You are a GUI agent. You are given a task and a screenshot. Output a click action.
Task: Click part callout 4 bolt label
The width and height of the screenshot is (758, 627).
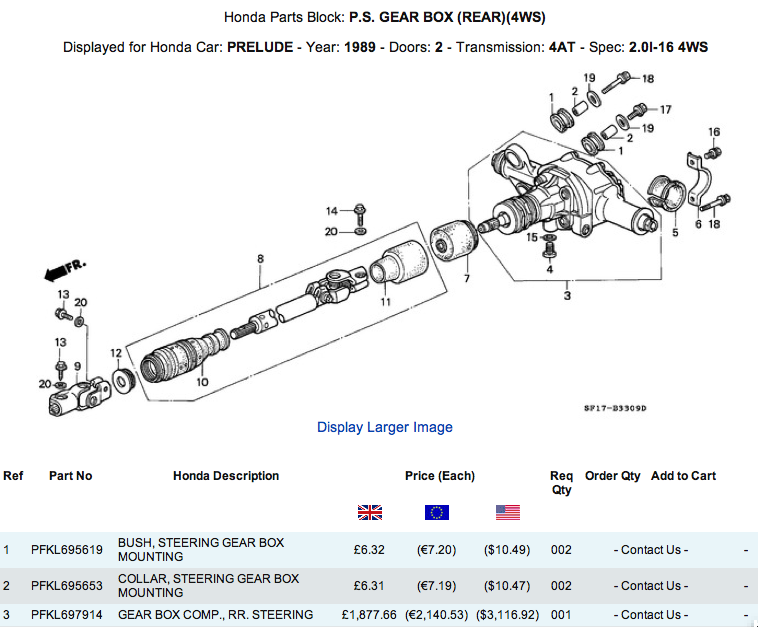550,269
